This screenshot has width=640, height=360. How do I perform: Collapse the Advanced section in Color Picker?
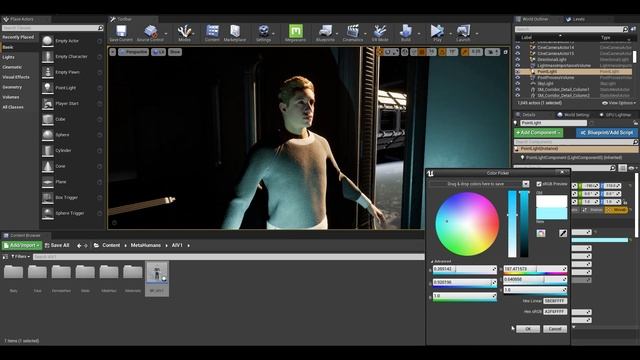point(441,261)
